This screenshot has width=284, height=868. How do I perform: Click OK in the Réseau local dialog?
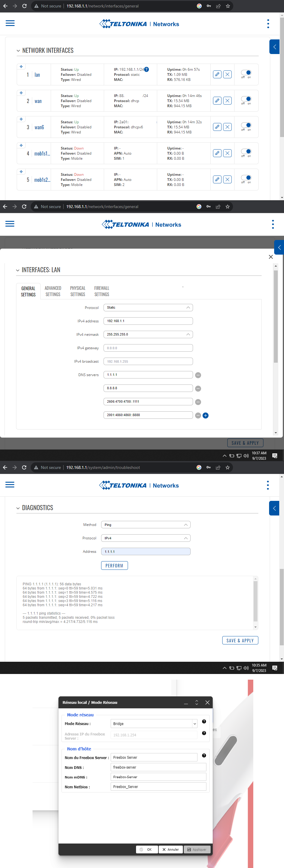147,849
